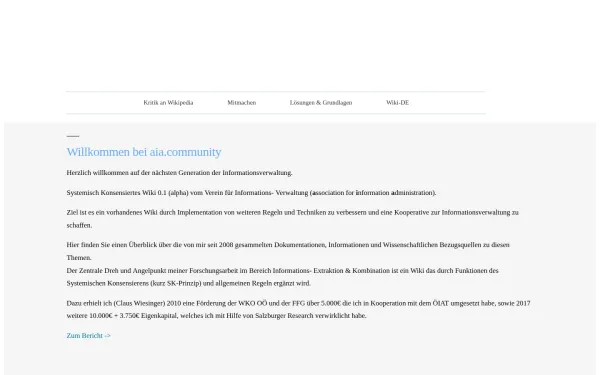Click the paragraph beginning Dazu erhielt ich
The width and height of the screenshot is (600, 375).
[x=298, y=310]
